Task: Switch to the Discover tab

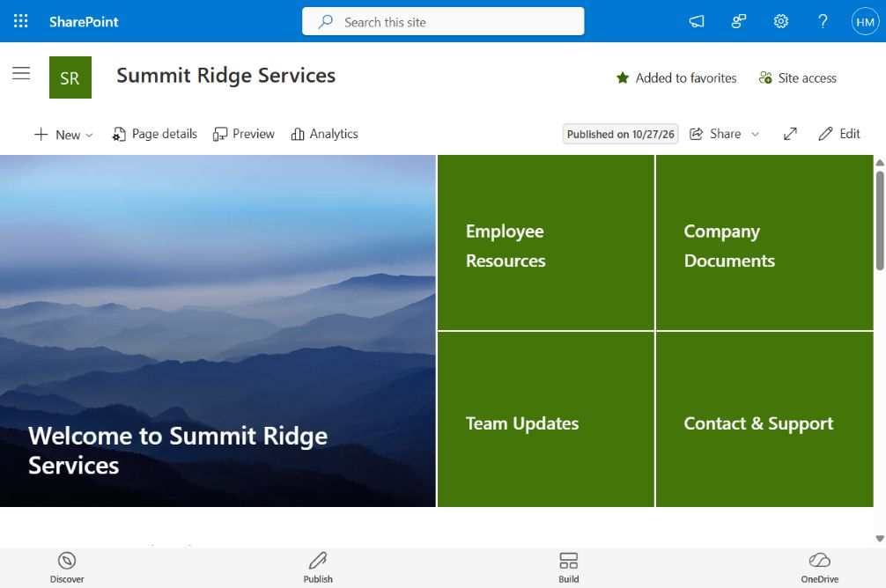Action: click(67, 568)
